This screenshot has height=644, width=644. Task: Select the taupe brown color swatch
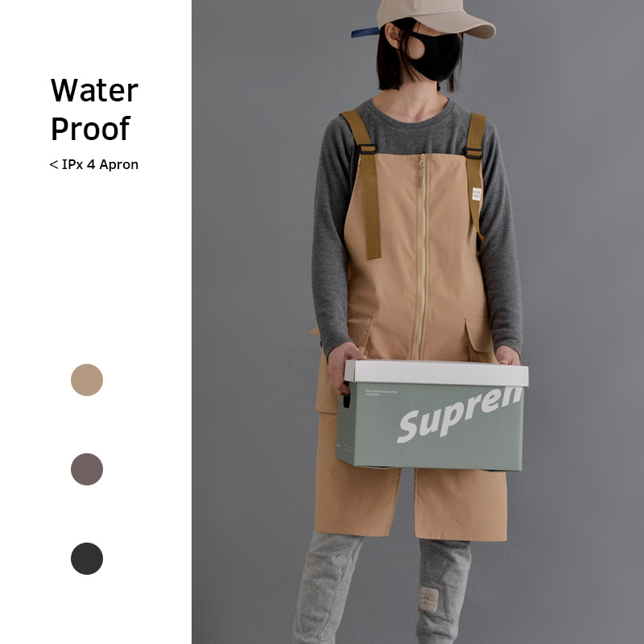[87, 469]
